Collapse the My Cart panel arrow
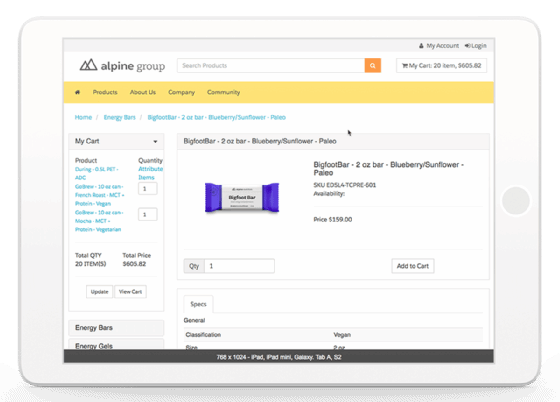This screenshot has height=402, width=560. [155, 141]
